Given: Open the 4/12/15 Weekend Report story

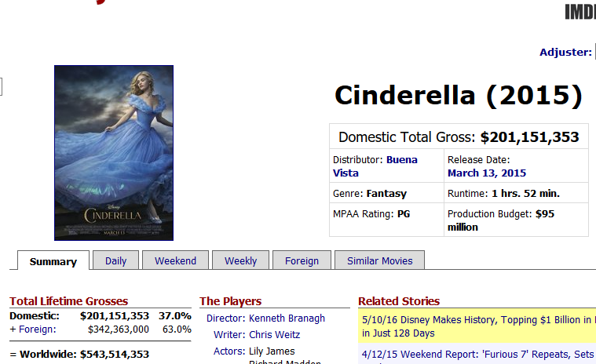Looking at the screenshot, I should coord(477,354).
